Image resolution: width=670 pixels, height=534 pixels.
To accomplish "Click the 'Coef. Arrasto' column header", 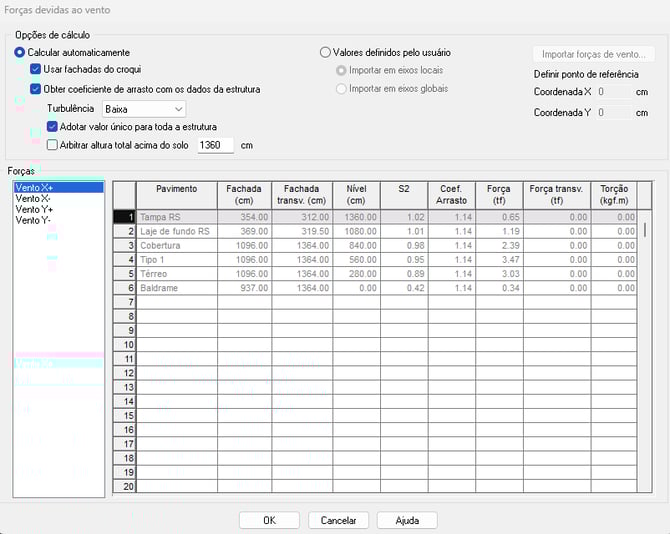I will coord(449,194).
